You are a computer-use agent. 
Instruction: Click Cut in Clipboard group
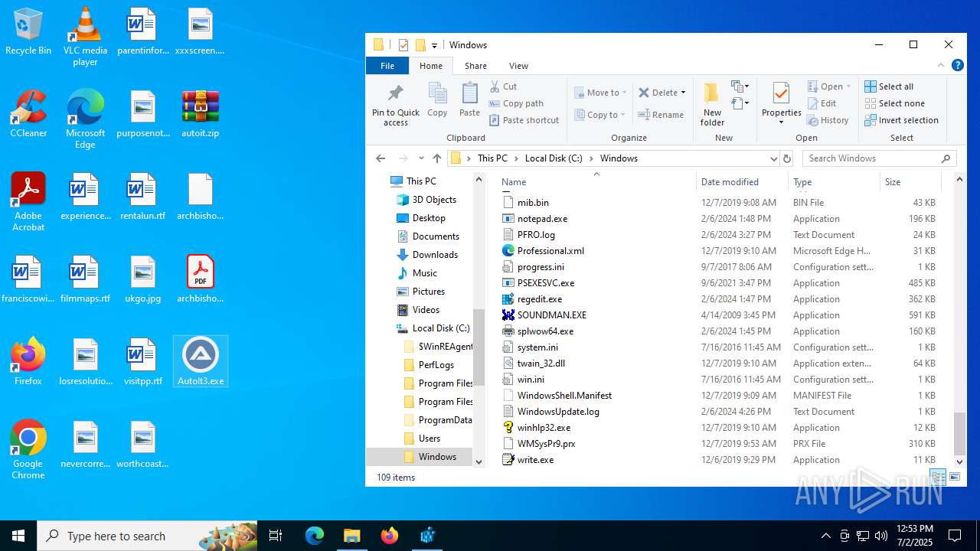[x=503, y=86]
